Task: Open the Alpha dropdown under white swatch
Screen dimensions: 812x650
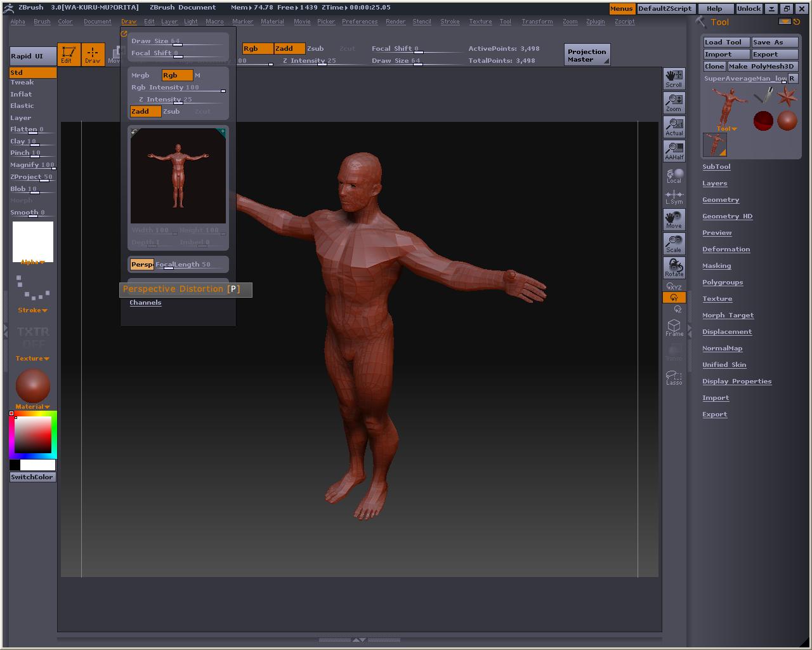Action: coord(32,262)
